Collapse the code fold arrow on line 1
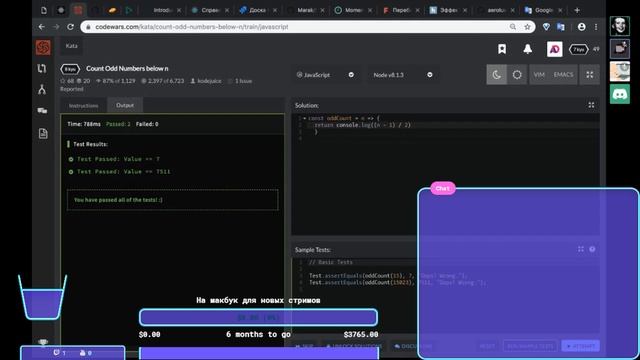640x360 pixels. click(x=304, y=118)
